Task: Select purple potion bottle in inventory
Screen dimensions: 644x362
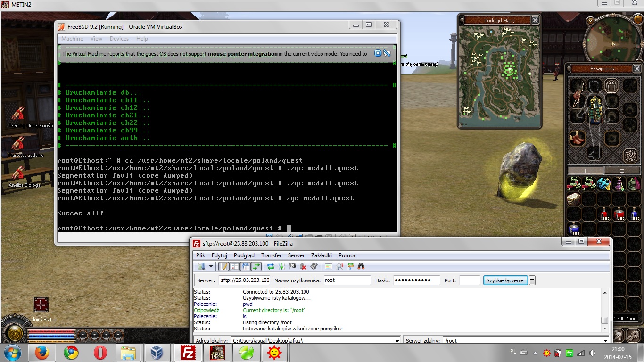Action: click(x=619, y=184)
